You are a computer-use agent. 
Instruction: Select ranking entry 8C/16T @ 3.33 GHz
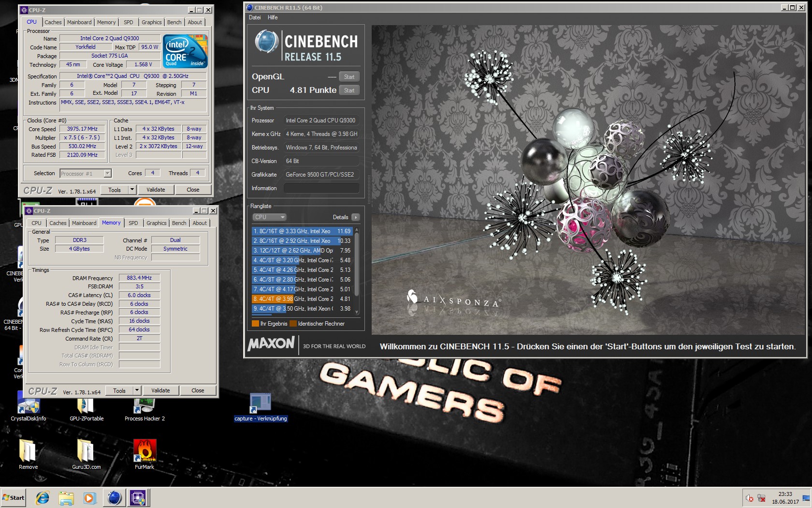pos(302,231)
